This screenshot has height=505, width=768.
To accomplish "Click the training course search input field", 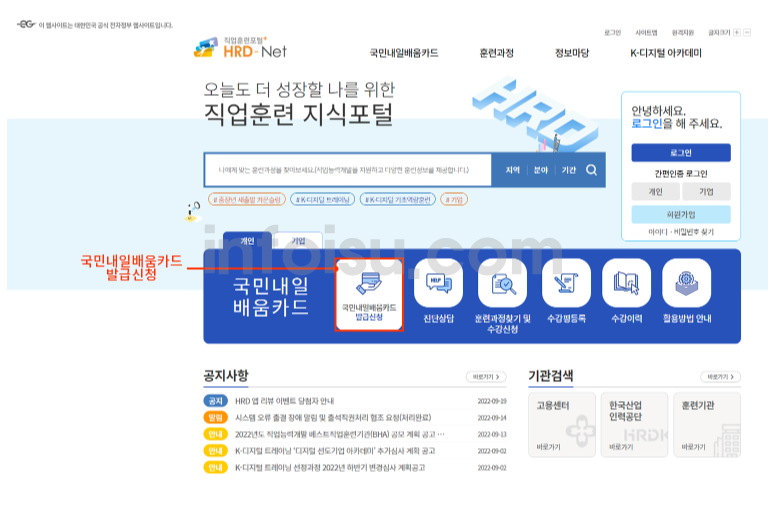I will [348, 170].
